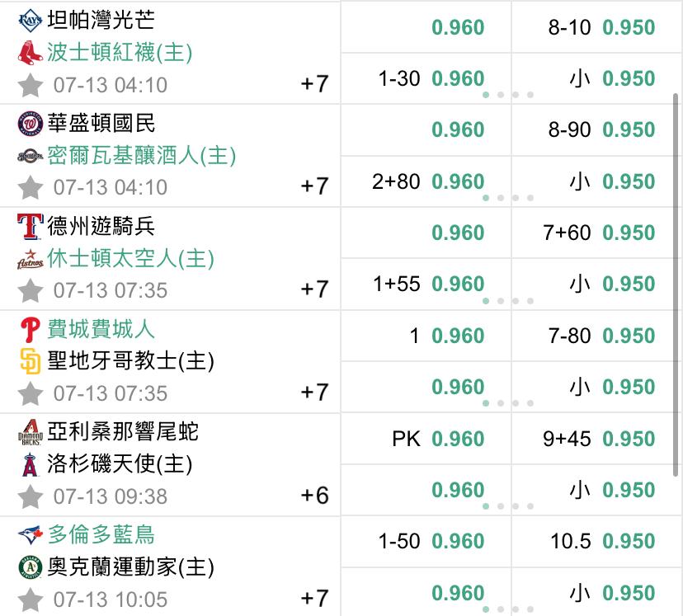683x616 pixels.
Task: Bet over 9+45 for 響尾蛇 game
Action: 597,439
